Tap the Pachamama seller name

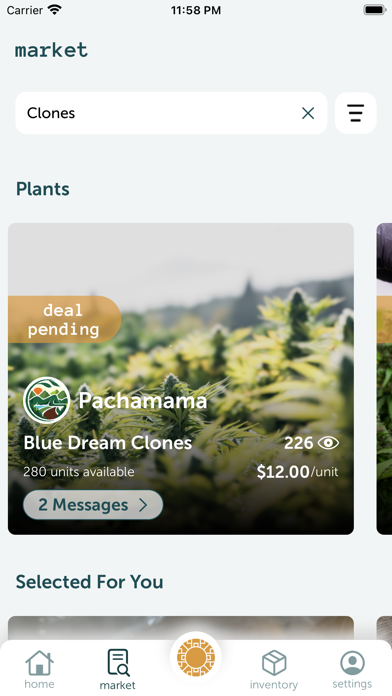click(x=143, y=401)
